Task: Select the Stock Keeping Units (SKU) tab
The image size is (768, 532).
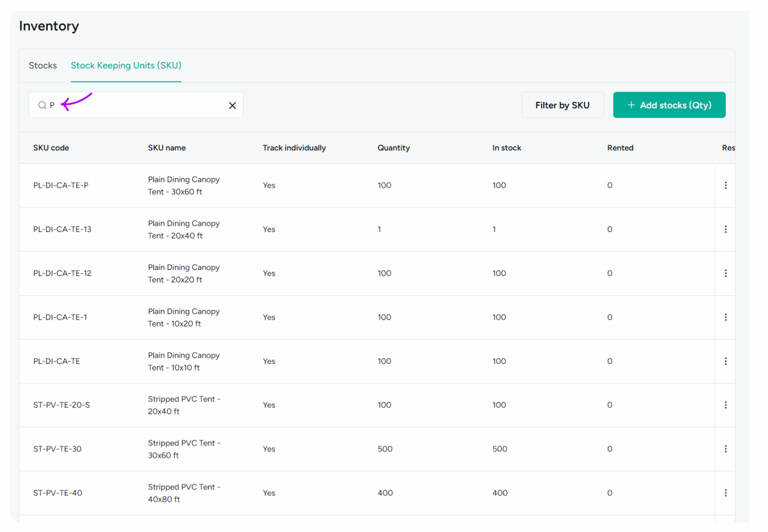Action: coord(126,65)
